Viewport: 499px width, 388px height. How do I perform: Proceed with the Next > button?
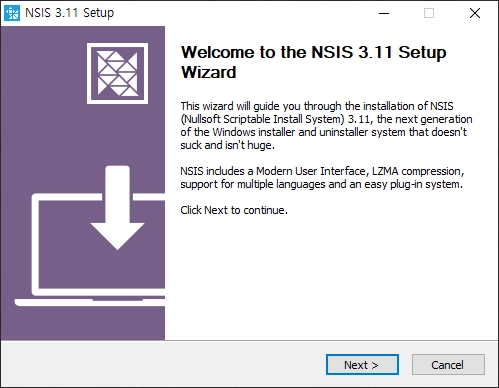click(x=362, y=365)
